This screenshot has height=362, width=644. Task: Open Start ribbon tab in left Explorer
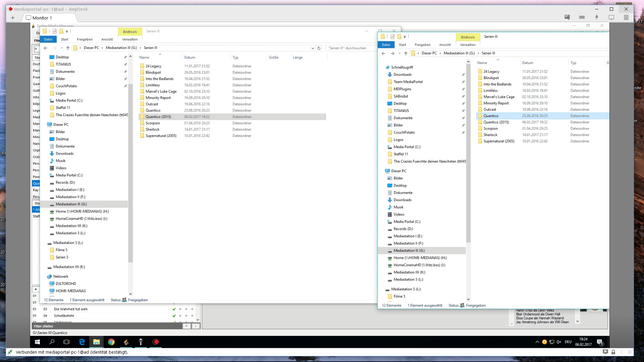pyautogui.click(x=64, y=39)
